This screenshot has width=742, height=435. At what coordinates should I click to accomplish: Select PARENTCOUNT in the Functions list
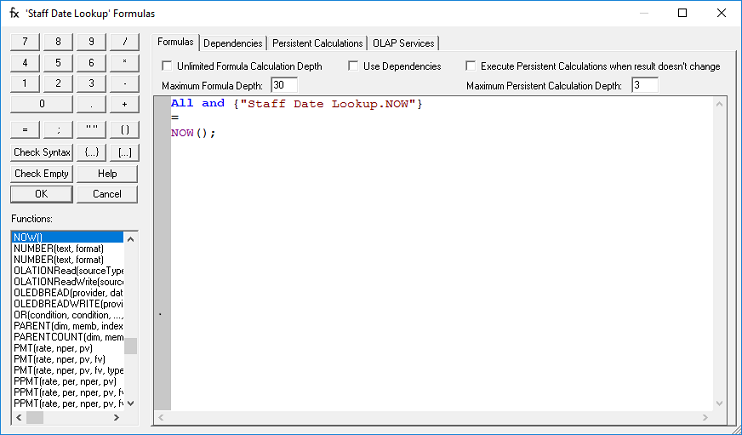pyautogui.click(x=68, y=337)
